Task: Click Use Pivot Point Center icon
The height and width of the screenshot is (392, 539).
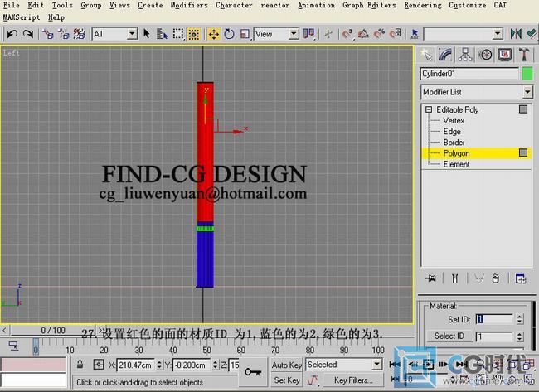Action: pos(308,34)
